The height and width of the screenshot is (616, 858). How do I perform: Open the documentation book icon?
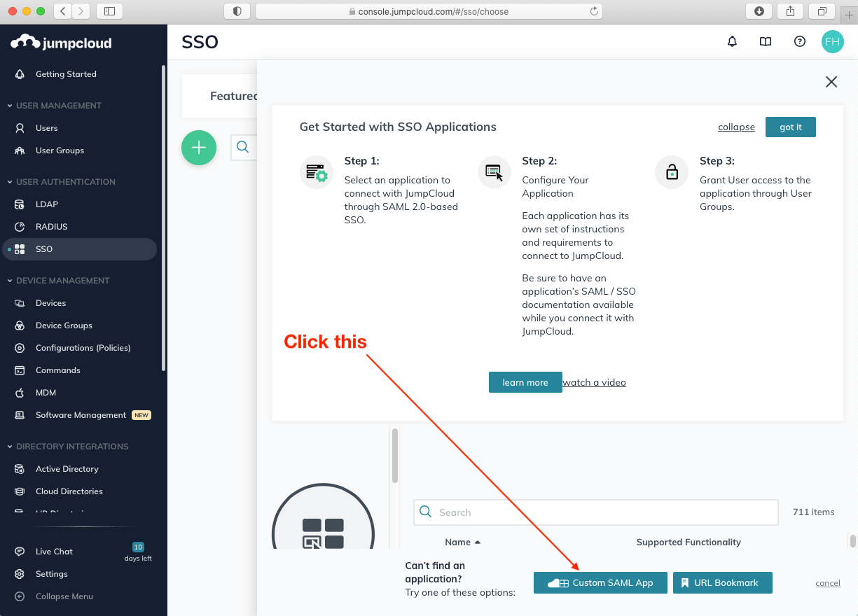pos(766,42)
